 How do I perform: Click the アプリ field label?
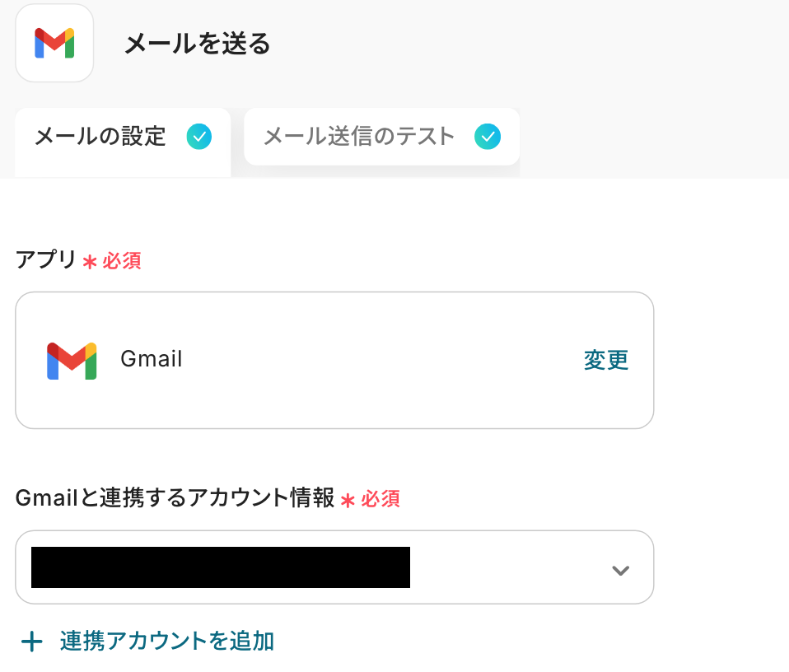(47, 261)
